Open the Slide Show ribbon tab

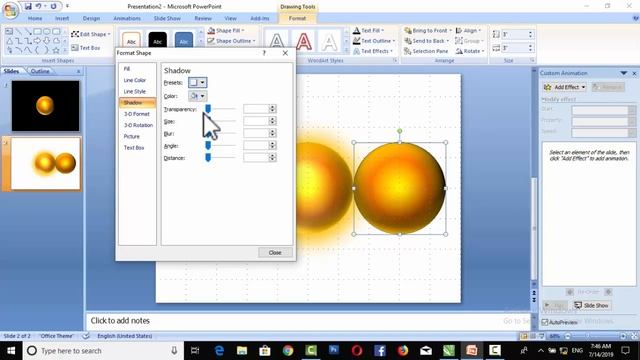click(x=167, y=18)
